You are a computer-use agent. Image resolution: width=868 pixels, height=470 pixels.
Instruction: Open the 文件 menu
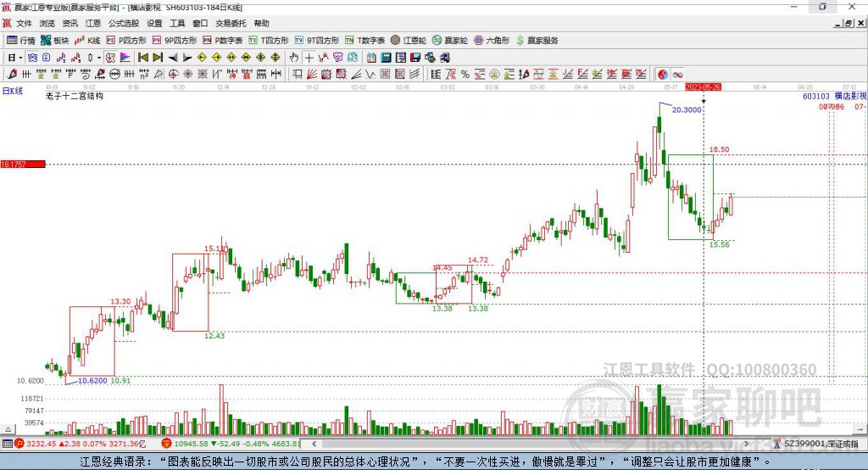(24, 23)
